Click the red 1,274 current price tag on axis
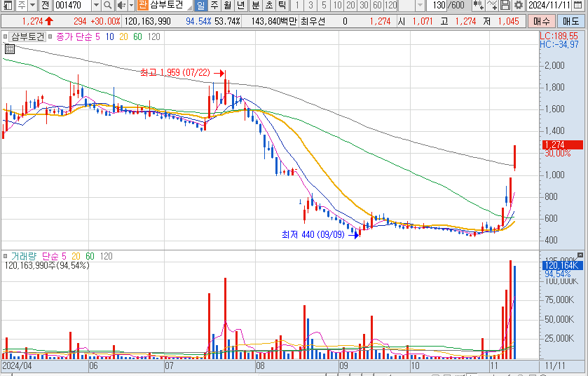Viewport: 588px width, 376px height. click(x=563, y=145)
